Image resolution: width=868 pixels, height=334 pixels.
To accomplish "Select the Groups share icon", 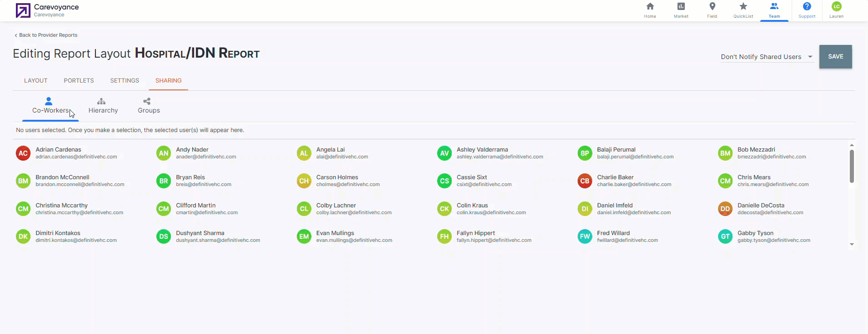I will point(147,101).
